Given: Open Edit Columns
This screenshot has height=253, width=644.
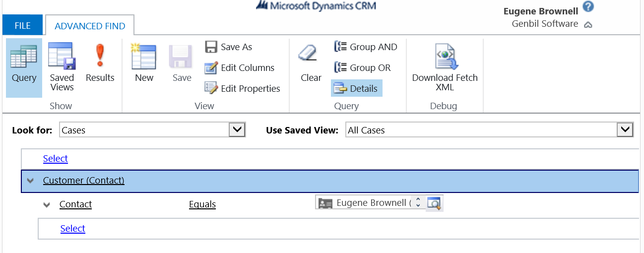Looking at the screenshot, I should [240, 68].
